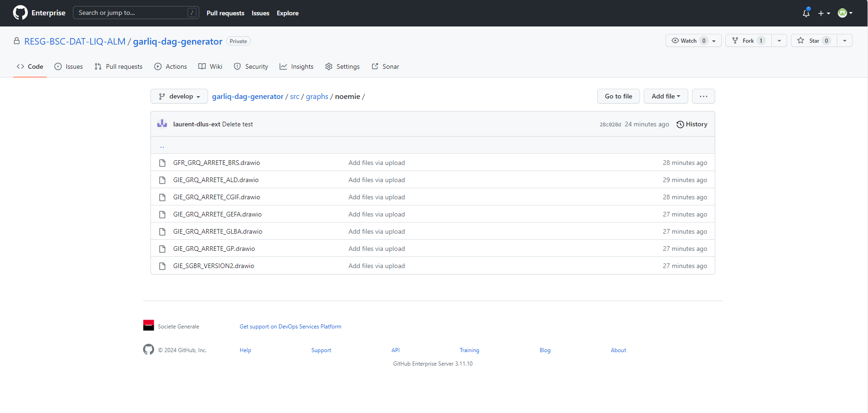Image resolution: width=868 pixels, height=413 pixels.
Task: Open file GIE_SGBR_VERSION2.drawio
Action: (214, 266)
